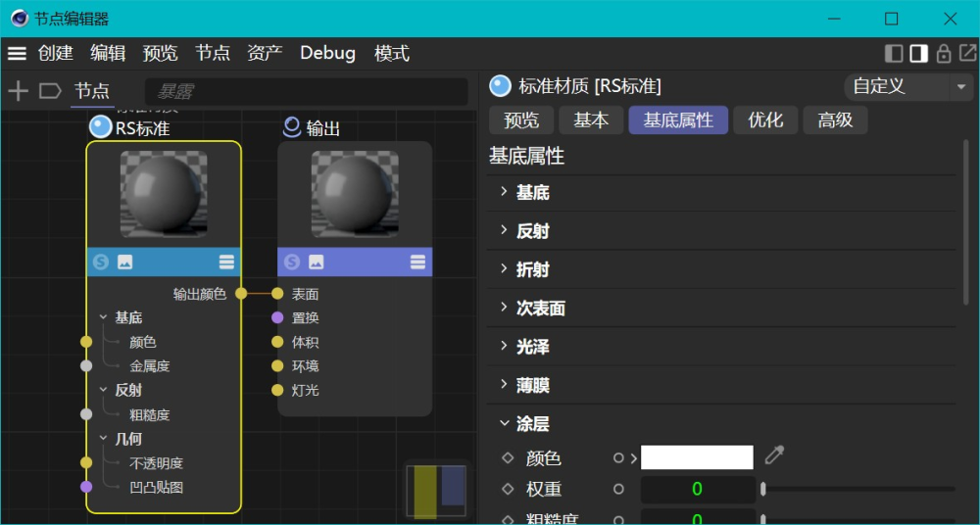Open the 编辑 menu
Image resolution: width=980 pixels, height=525 pixels.
(x=108, y=54)
